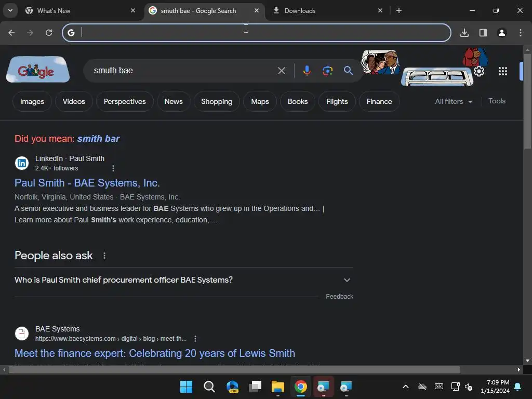Open more options for LinkedIn result
Image resolution: width=532 pixels, height=399 pixels.
click(113, 168)
